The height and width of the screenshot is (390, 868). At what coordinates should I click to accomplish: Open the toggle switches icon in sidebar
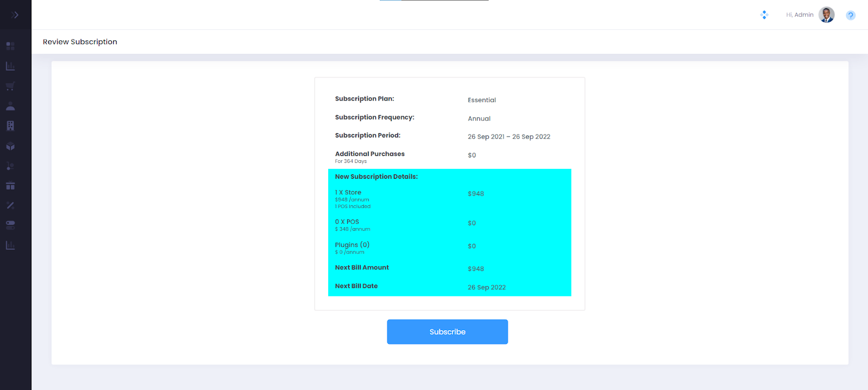point(10,225)
